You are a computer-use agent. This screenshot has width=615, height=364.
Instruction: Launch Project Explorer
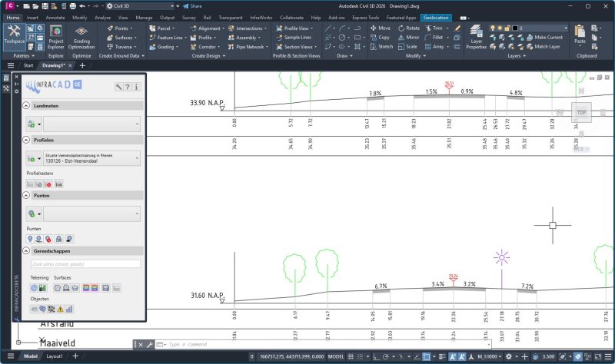pyautogui.click(x=55, y=38)
